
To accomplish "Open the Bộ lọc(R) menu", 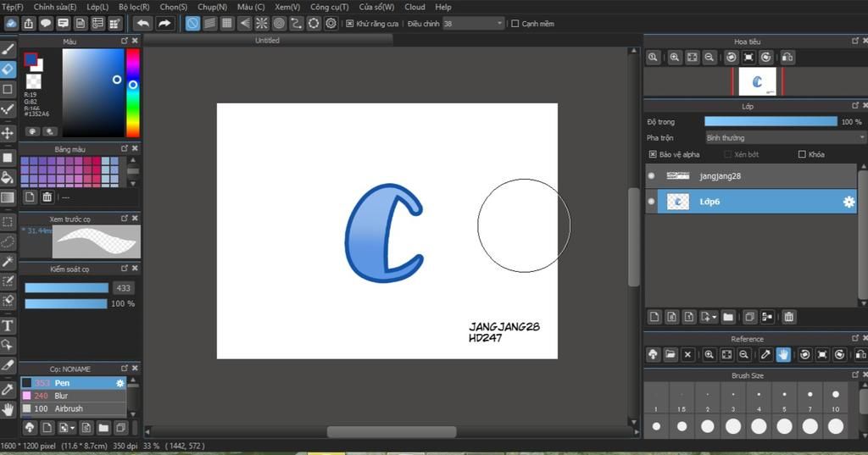I will pos(133,7).
